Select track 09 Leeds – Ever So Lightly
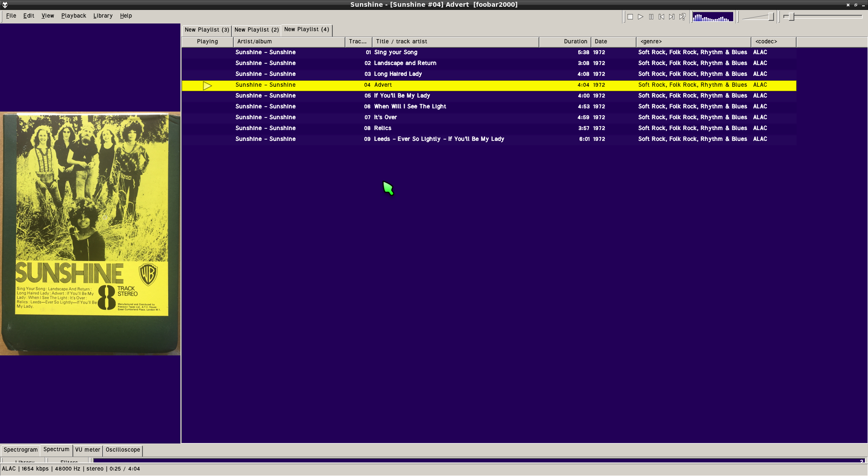Image resolution: width=868 pixels, height=476 pixels. [489, 140]
